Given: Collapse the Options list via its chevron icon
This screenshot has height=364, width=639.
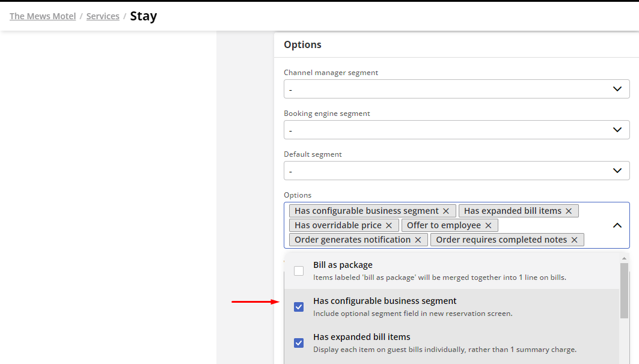Looking at the screenshot, I should (x=617, y=225).
